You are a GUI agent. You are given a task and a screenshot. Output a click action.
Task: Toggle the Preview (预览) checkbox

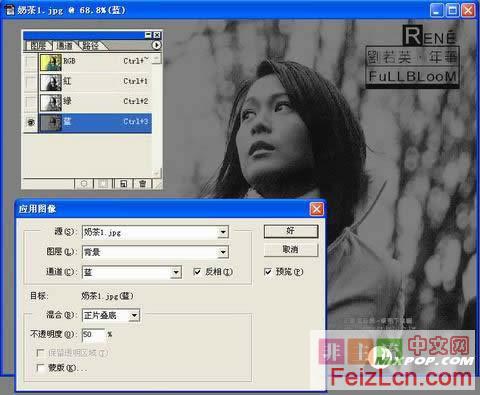pyautogui.click(x=268, y=272)
